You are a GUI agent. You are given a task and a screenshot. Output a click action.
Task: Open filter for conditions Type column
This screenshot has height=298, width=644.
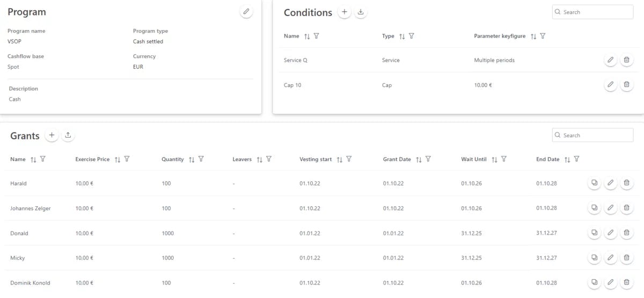coord(412,36)
